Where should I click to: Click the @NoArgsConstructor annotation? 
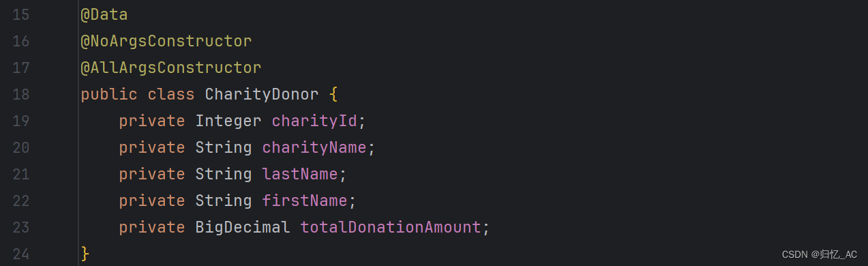pyautogui.click(x=166, y=42)
